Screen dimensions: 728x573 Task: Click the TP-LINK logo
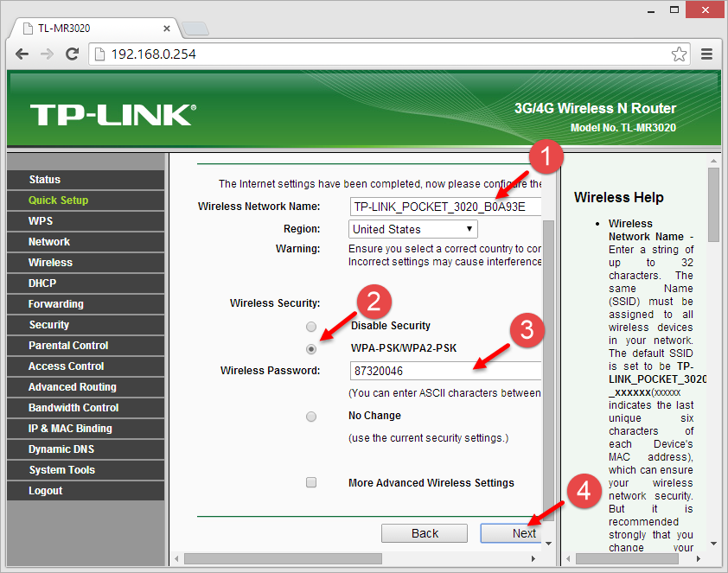(x=112, y=115)
